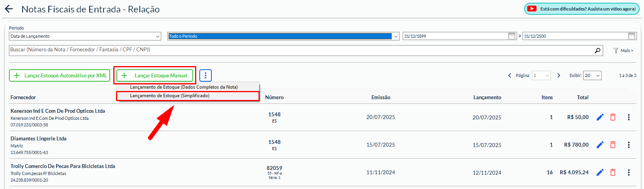This screenshot has width=644, height=189.
Task: Open more options for Trolly Comercio row
Action: click(628, 172)
